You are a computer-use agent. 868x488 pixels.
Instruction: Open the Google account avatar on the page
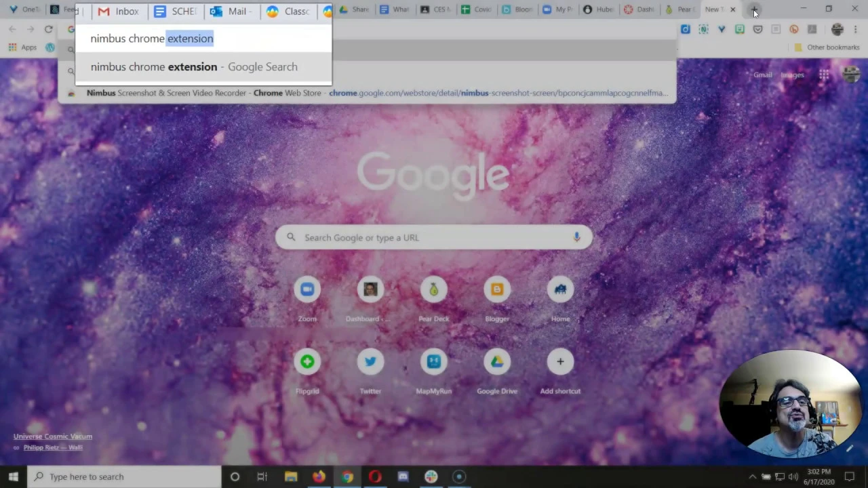coord(852,75)
